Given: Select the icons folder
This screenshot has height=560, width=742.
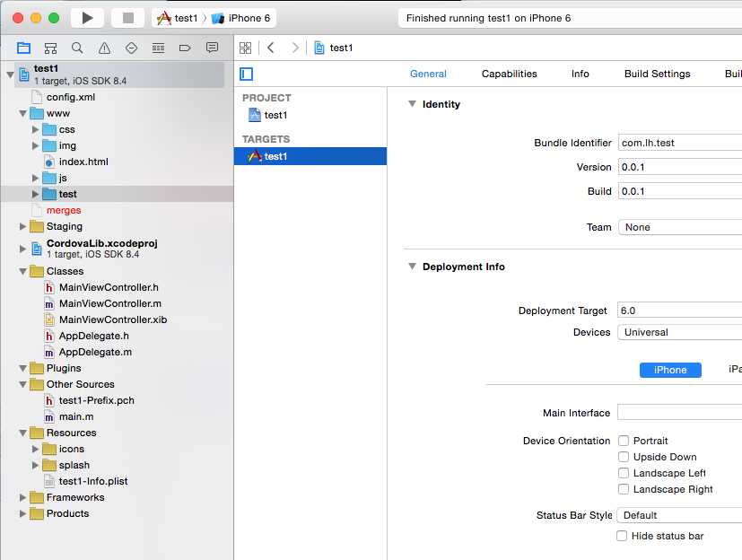Looking at the screenshot, I should pos(71,449).
